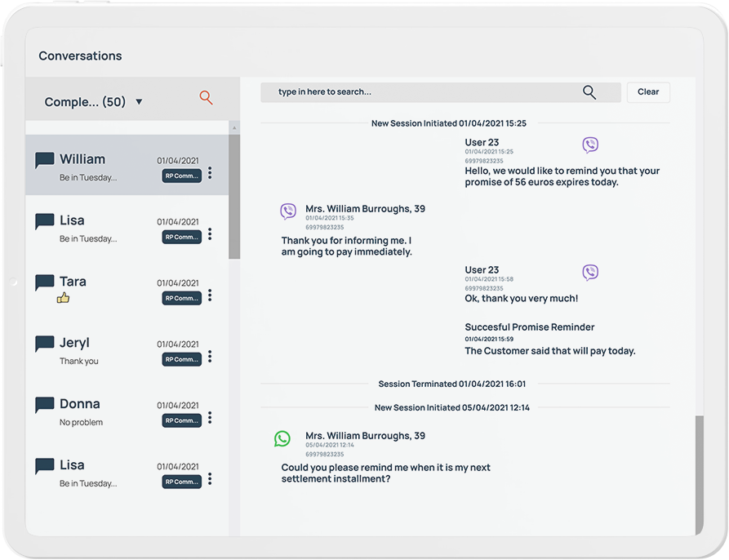The width and height of the screenshot is (729, 560).
Task: Open the three-dot menu for Jeryl
Action: point(210,357)
